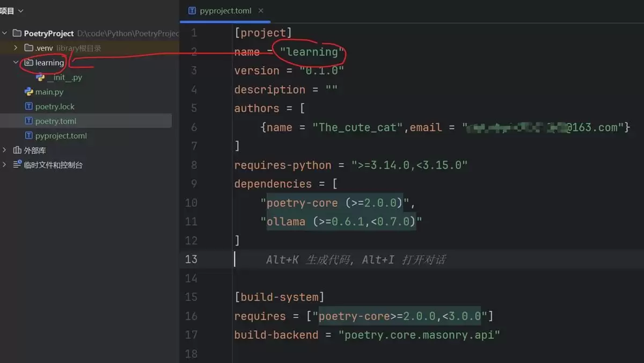Click the requires-python version string

[x=409, y=165]
